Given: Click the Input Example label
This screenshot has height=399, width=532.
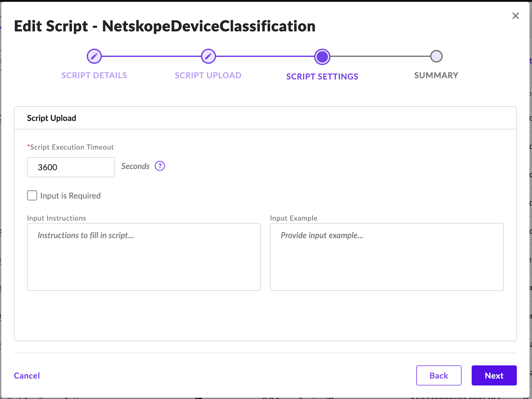Looking at the screenshot, I should click(x=294, y=218).
